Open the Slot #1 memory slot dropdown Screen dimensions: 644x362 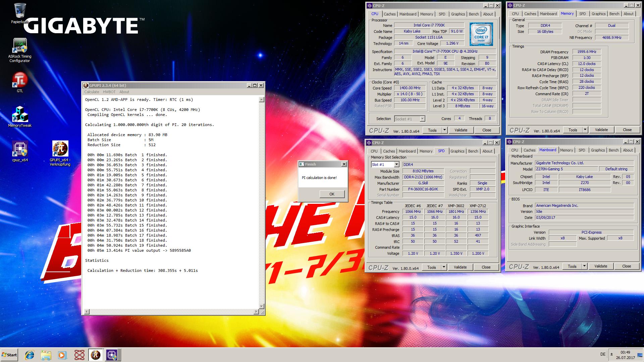click(385, 165)
